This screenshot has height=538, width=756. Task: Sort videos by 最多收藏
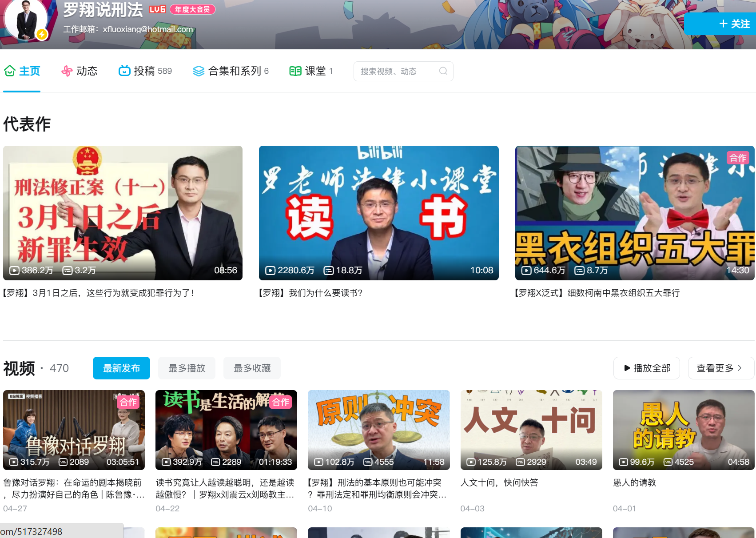pyautogui.click(x=252, y=368)
